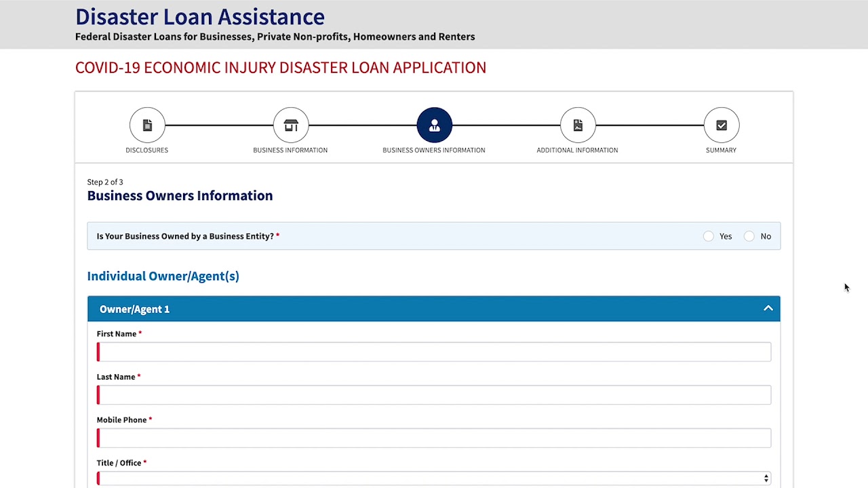Viewport: 868px width, 488px height.
Task: Click the Business Information step label
Action: [x=290, y=150]
